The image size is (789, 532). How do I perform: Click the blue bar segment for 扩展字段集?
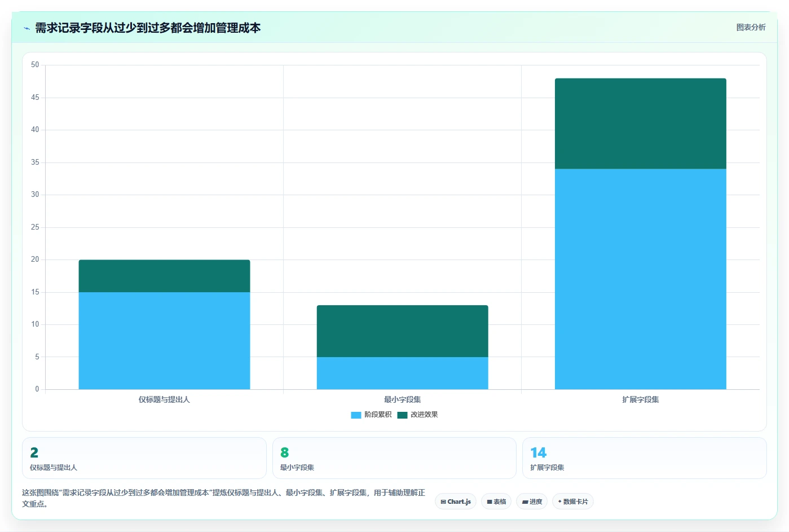pos(640,279)
